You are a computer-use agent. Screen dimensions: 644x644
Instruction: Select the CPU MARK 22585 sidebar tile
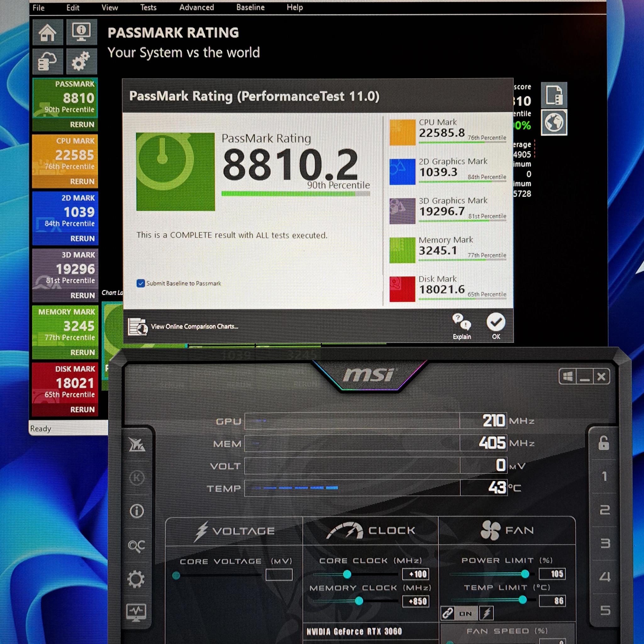pos(65,155)
